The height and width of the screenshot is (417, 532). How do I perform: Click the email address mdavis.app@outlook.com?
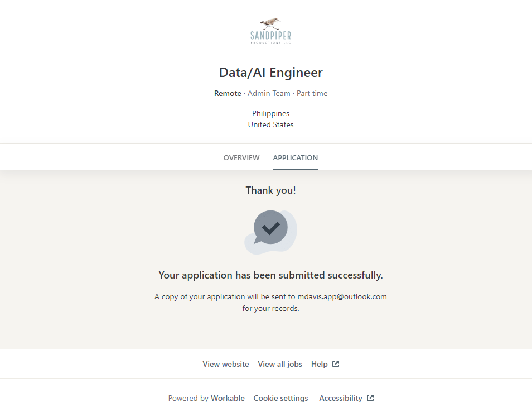[342, 296]
